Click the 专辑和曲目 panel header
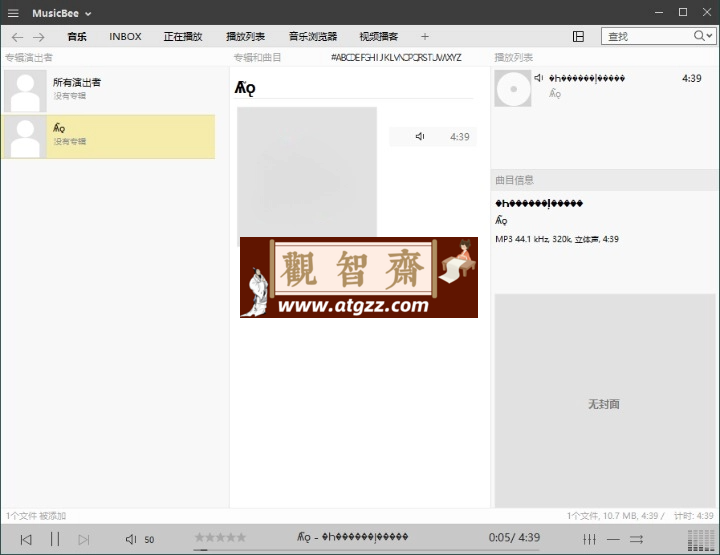 click(257, 58)
